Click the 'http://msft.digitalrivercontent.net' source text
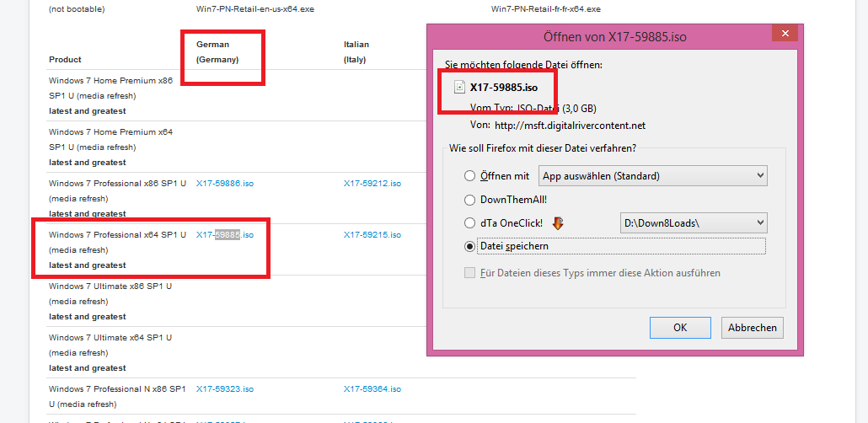Image resolution: width=868 pixels, height=423 pixels. coord(571,126)
